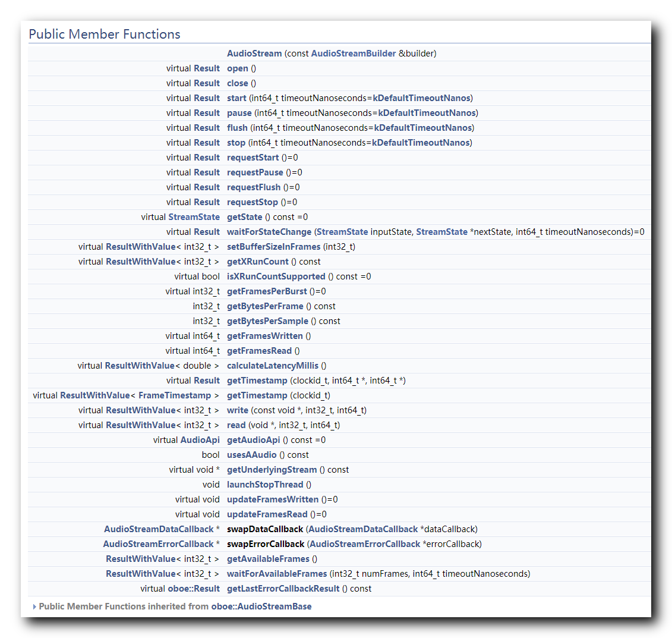
Task: Click kDefaultTimeoutNanos in the flush row
Action: coord(423,128)
